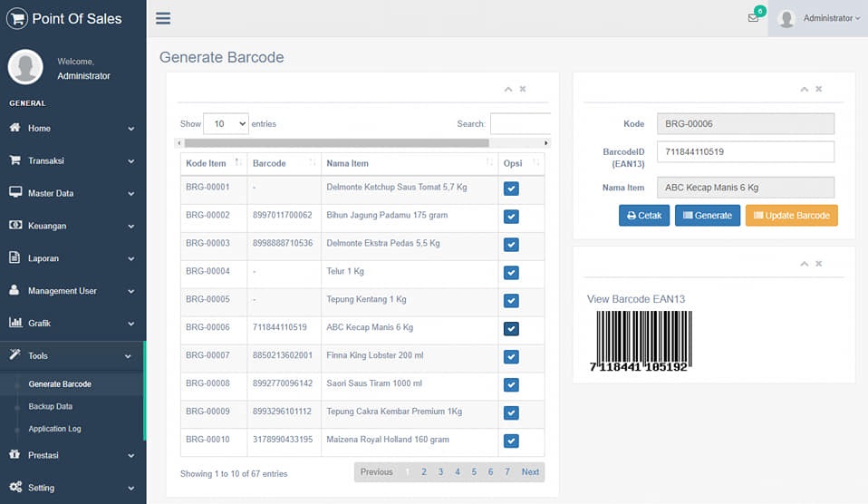The height and width of the screenshot is (504, 868).
Task: Collapse the Kode form panel chevron
Action: (805, 89)
